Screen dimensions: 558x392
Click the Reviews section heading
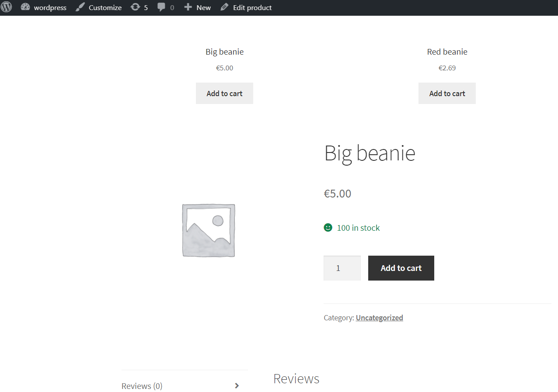tap(296, 378)
